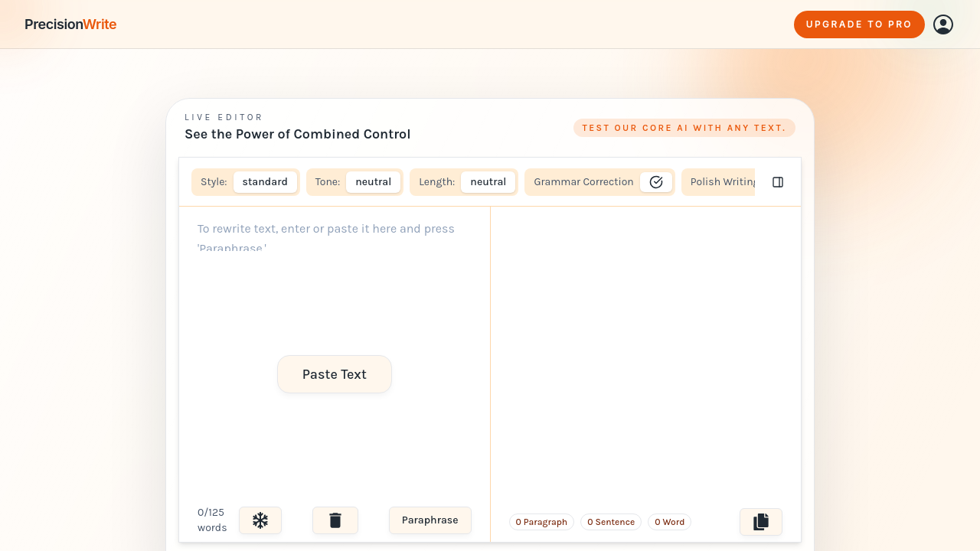Open the Style standard dropdown
The width and height of the screenshot is (980, 551).
(265, 182)
